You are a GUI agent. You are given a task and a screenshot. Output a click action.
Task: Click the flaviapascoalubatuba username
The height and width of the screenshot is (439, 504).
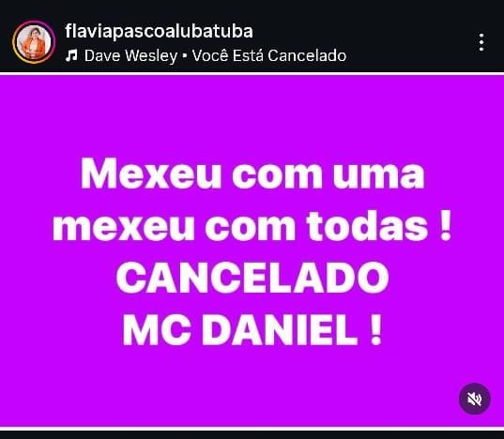point(160,32)
